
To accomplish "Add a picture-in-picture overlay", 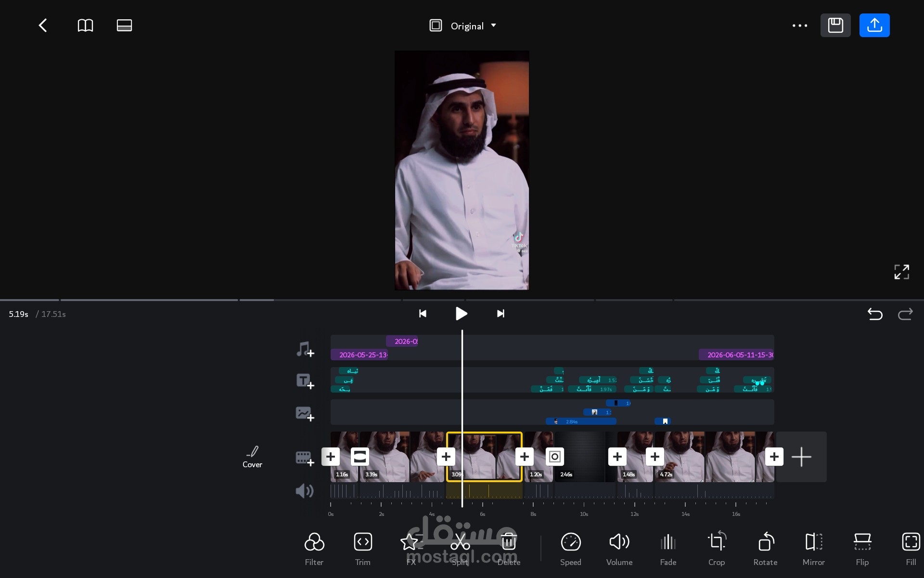I will (305, 414).
